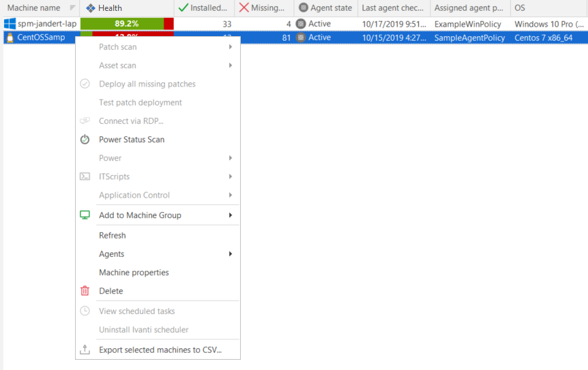This screenshot has height=370, width=588.
Task: Click Uninstall Ivanti scheduler entry
Action: [158, 330]
